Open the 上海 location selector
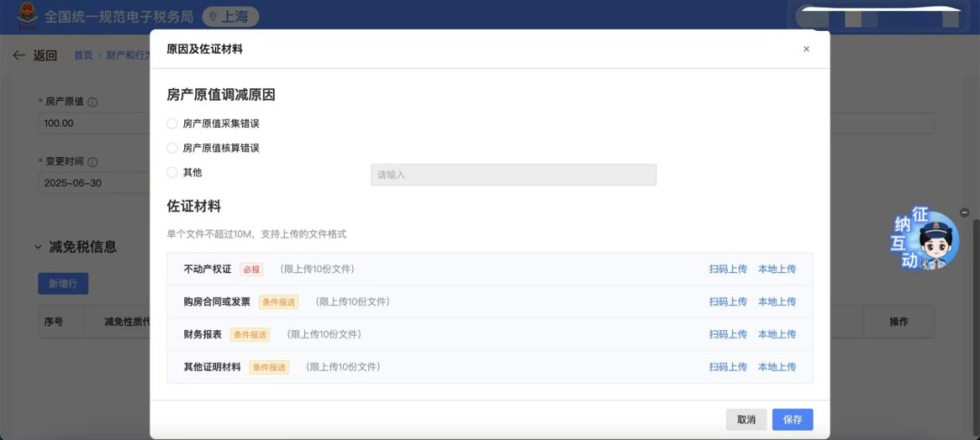The image size is (980, 440). point(230,16)
